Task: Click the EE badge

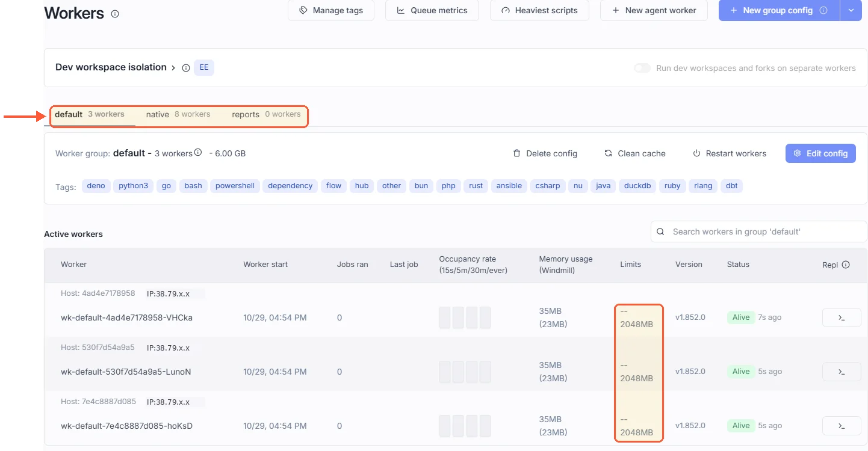Action: click(x=204, y=67)
